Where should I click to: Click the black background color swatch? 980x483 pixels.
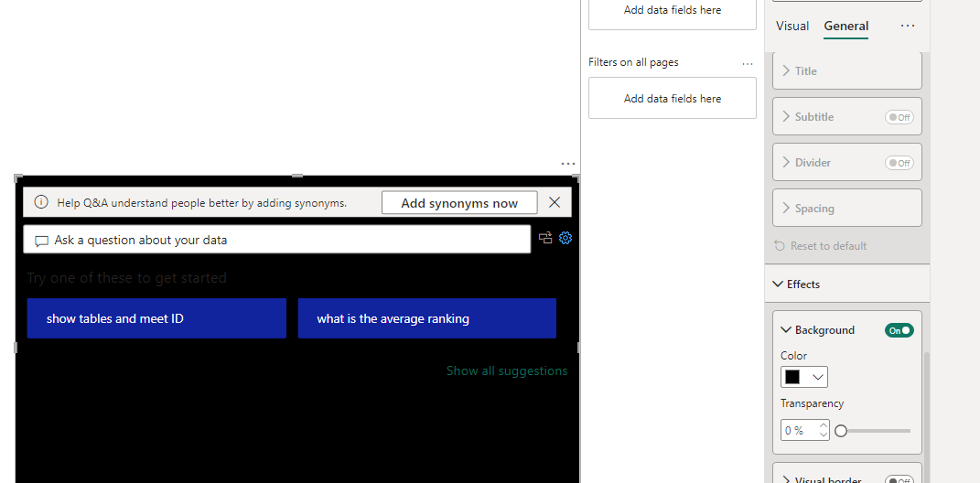point(792,377)
